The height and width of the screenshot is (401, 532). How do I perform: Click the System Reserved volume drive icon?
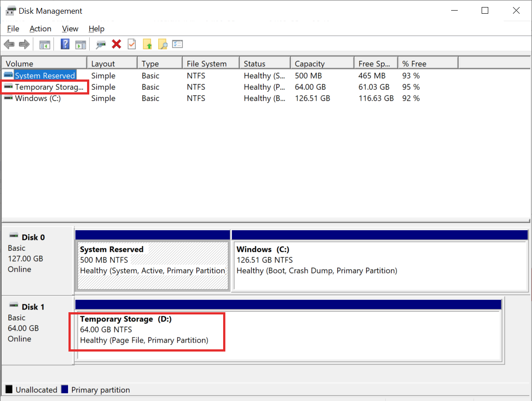click(8, 76)
